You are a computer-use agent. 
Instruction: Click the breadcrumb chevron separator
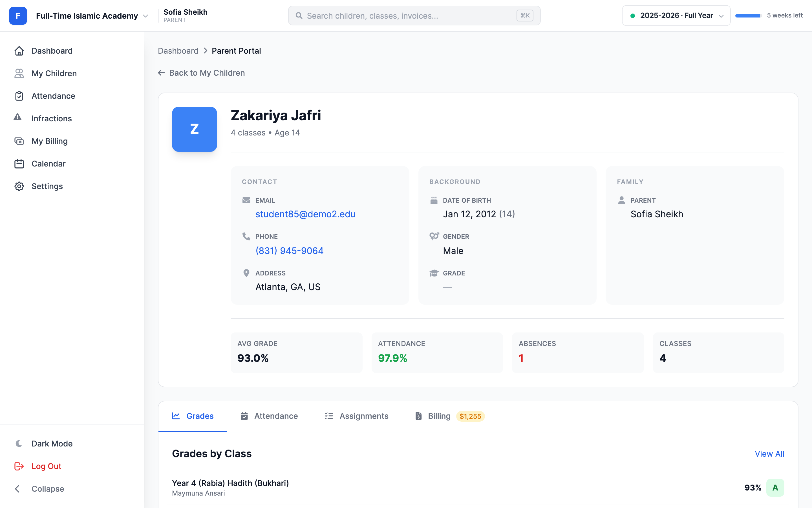205,51
